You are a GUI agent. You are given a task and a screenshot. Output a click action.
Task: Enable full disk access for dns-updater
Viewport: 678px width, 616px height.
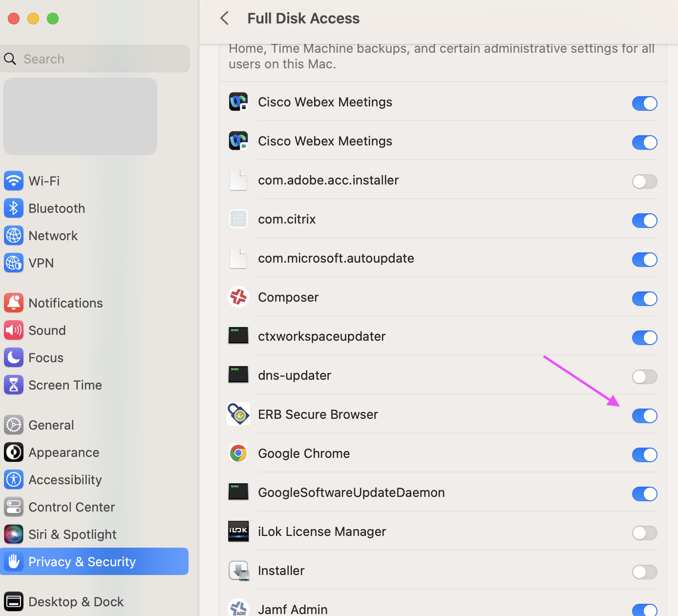[644, 377]
